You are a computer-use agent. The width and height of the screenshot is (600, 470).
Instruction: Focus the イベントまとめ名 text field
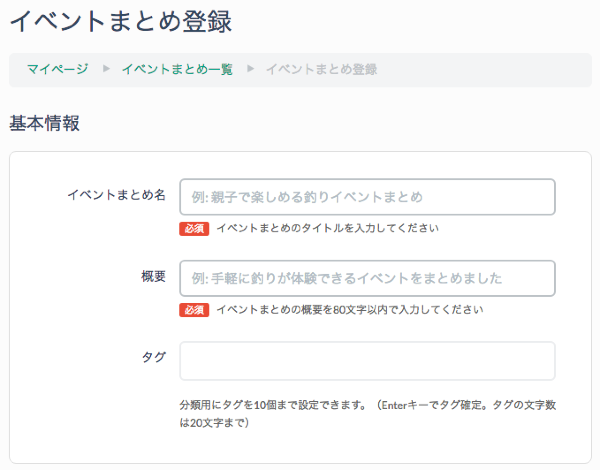367,197
